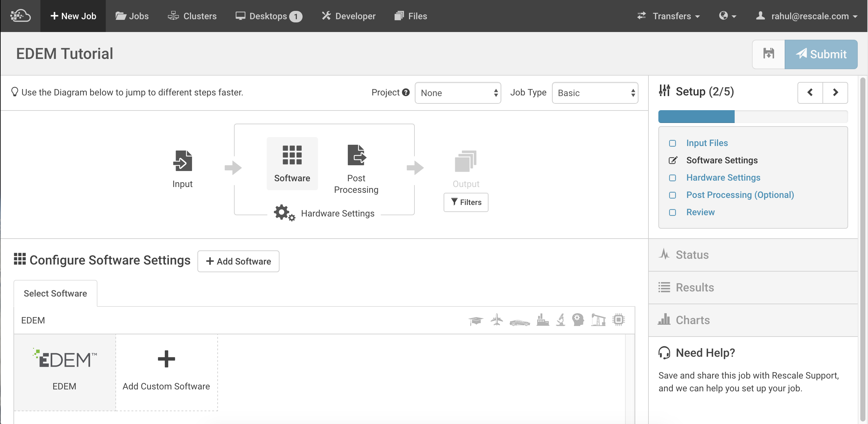Viewport: 868px width, 424px height.
Task: Open the Job Type dropdown
Action: [x=595, y=93]
